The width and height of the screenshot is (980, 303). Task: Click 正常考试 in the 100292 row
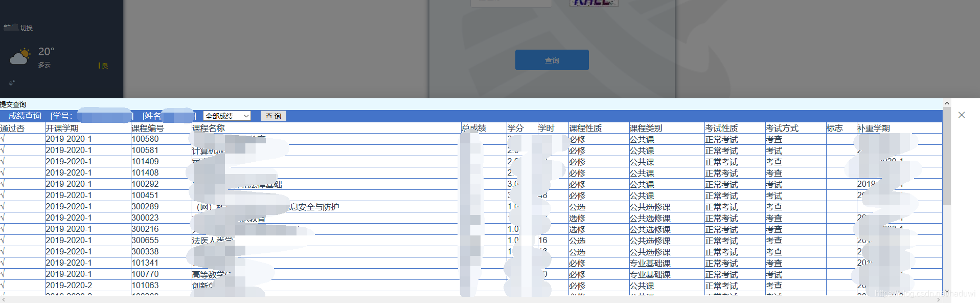click(x=721, y=185)
